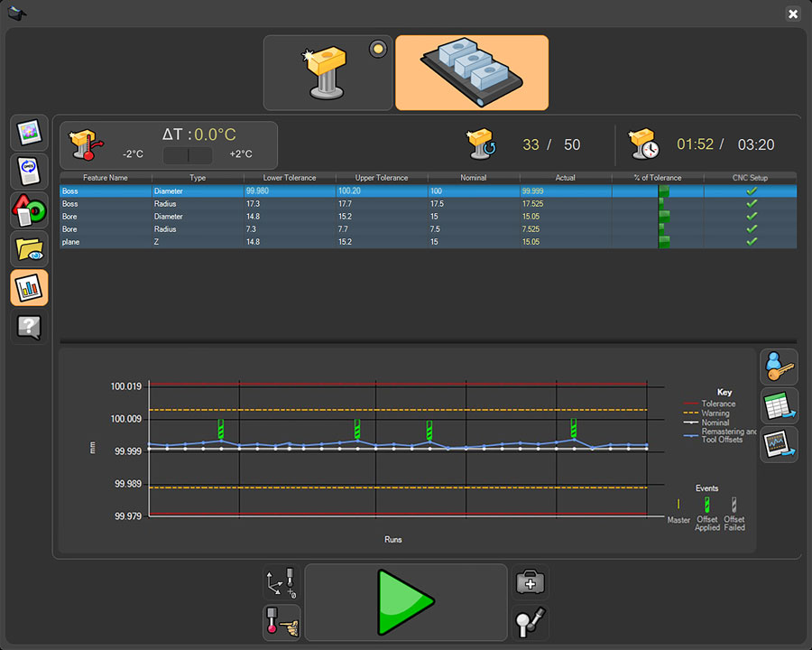The height and width of the screenshot is (650, 812).
Task: Export the chart image icon
Action: [x=778, y=445]
